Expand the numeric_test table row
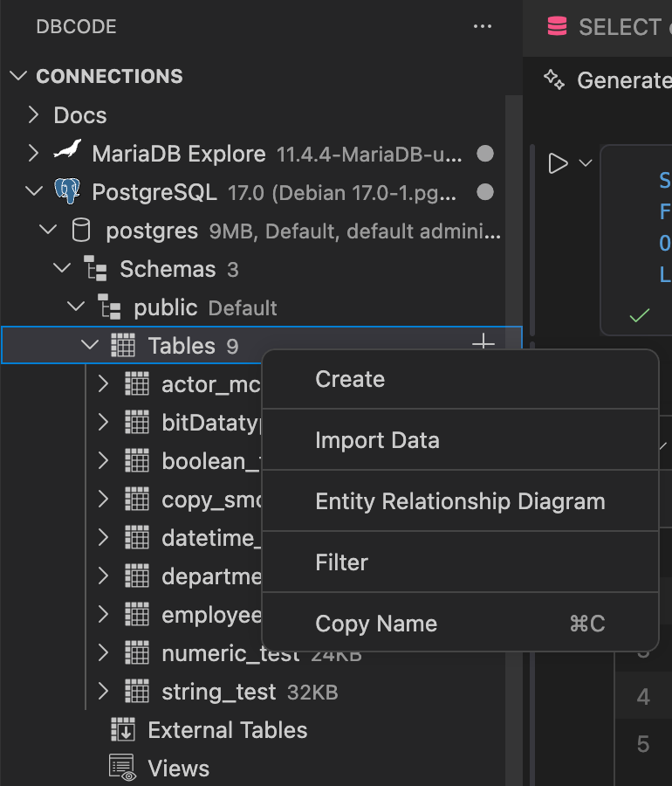This screenshot has height=786, width=672. click(103, 652)
